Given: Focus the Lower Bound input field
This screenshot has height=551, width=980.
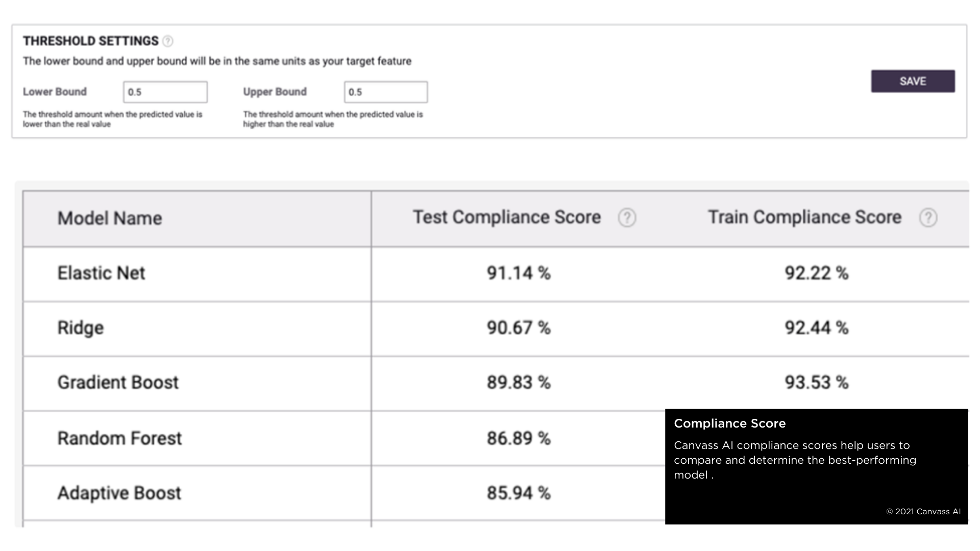Looking at the screenshot, I should click(165, 92).
